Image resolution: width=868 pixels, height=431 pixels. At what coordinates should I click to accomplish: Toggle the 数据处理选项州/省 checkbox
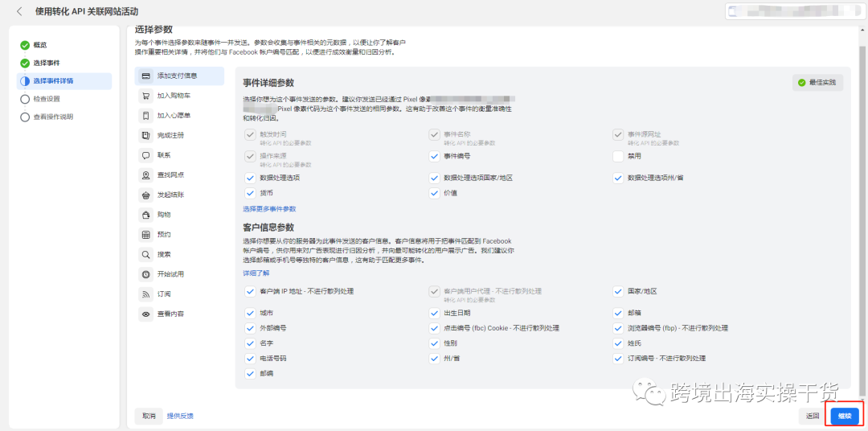click(x=618, y=179)
